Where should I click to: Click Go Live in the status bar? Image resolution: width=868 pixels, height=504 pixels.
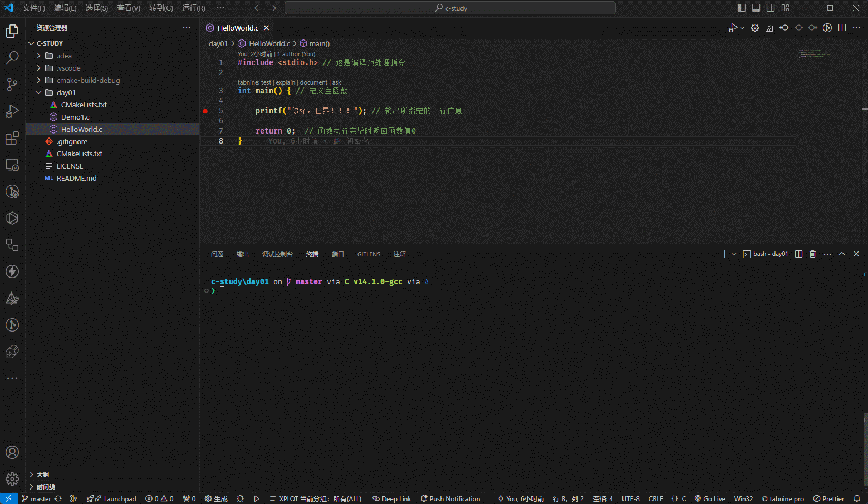(x=710, y=499)
